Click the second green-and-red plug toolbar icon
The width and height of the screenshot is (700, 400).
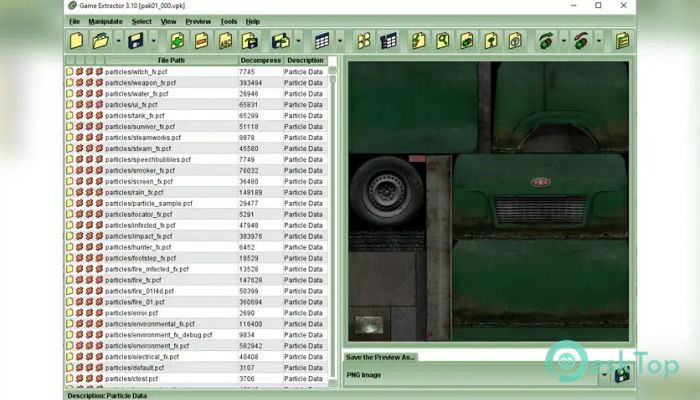(x=581, y=41)
